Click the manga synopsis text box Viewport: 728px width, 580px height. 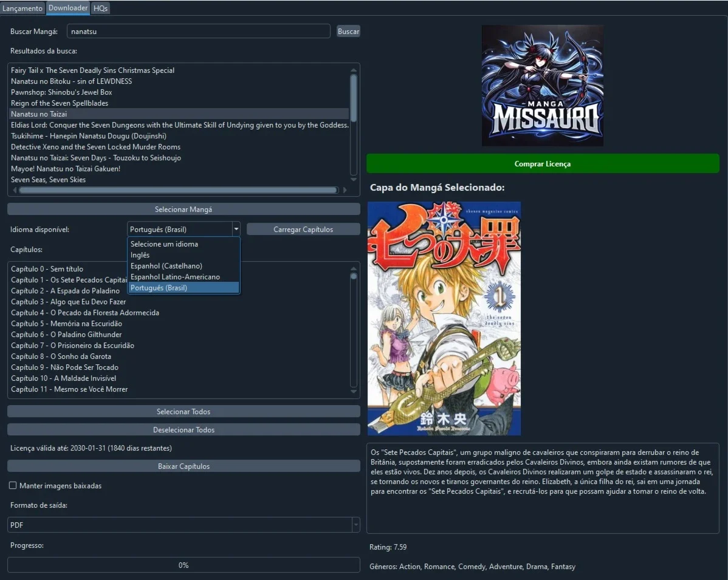tap(542, 488)
